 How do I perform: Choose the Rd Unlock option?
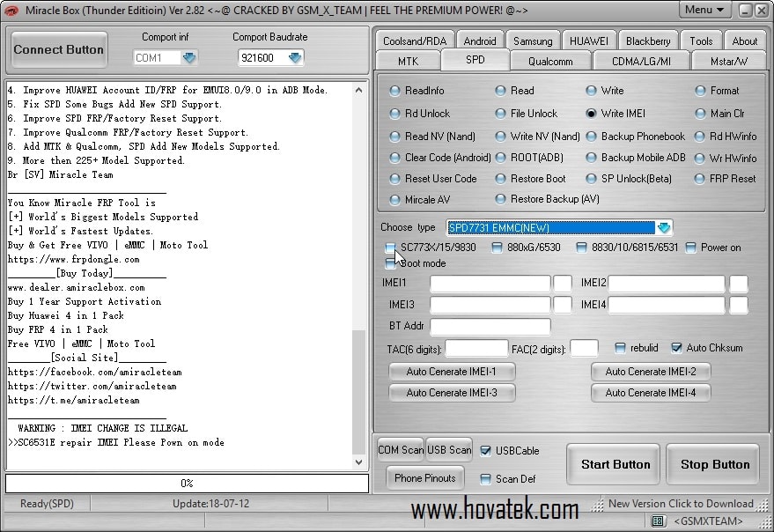point(394,114)
